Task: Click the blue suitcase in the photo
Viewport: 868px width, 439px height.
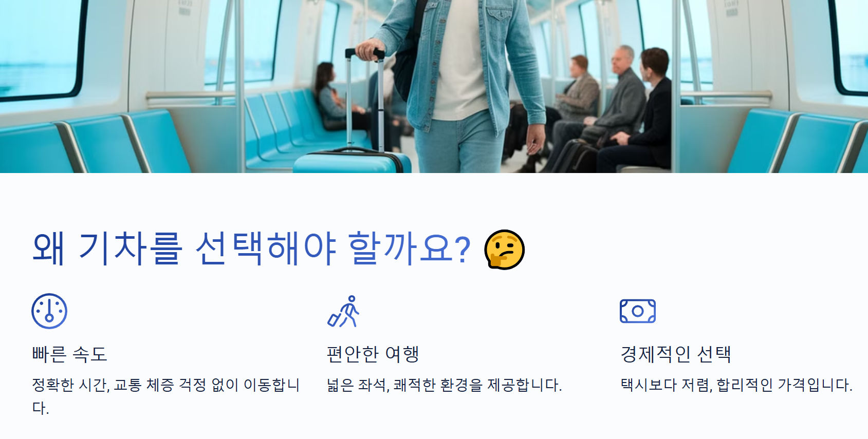Action: coord(352,160)
